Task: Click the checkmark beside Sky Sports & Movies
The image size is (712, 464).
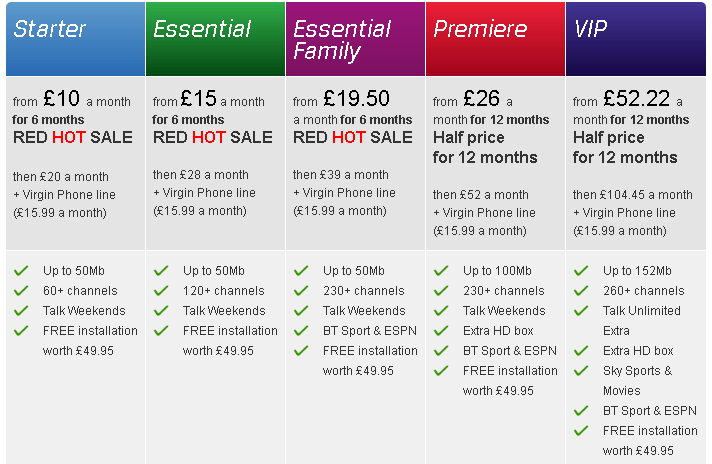Action: tap(581, 370)
